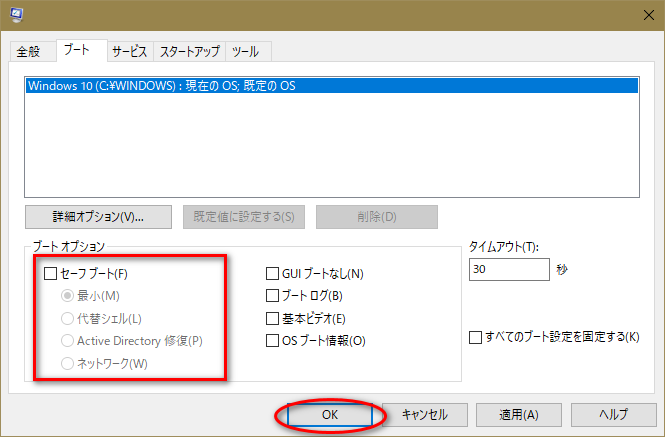Open help with the ヘルプ button
Screen dimensions: 665x437
pos(613,414)
